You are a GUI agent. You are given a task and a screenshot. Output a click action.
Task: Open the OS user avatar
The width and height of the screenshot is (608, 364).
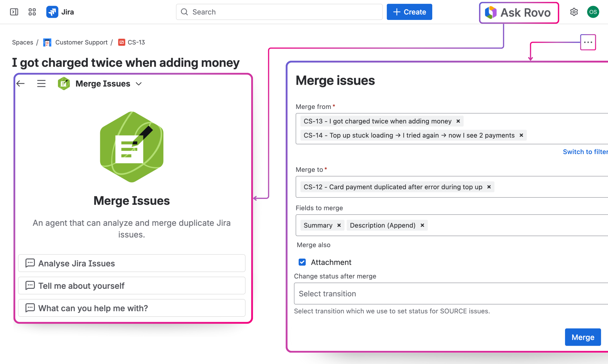593,12
